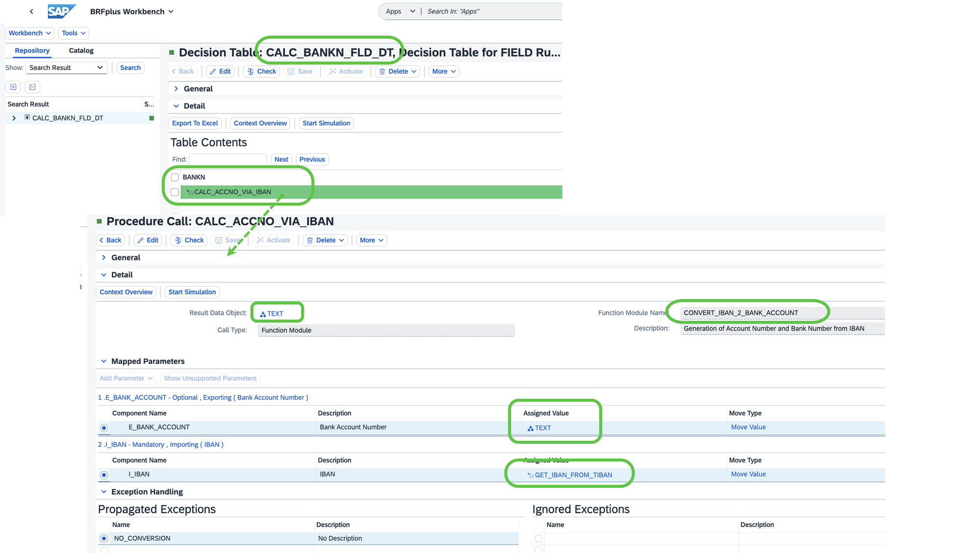Click the TEXT icon under Result Data Object
Screen dimensions: 980x553
point(263,314)
